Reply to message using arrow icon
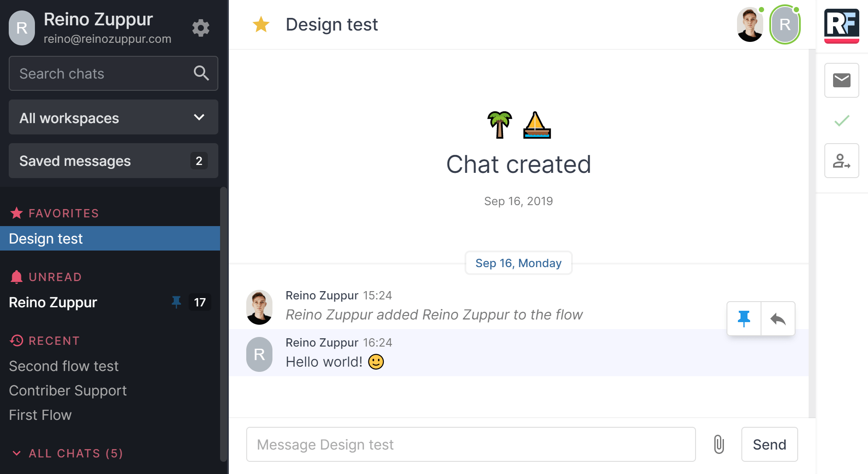Viewport: 868px width, 474px height. pyautogui.click(x=778, y=319)
